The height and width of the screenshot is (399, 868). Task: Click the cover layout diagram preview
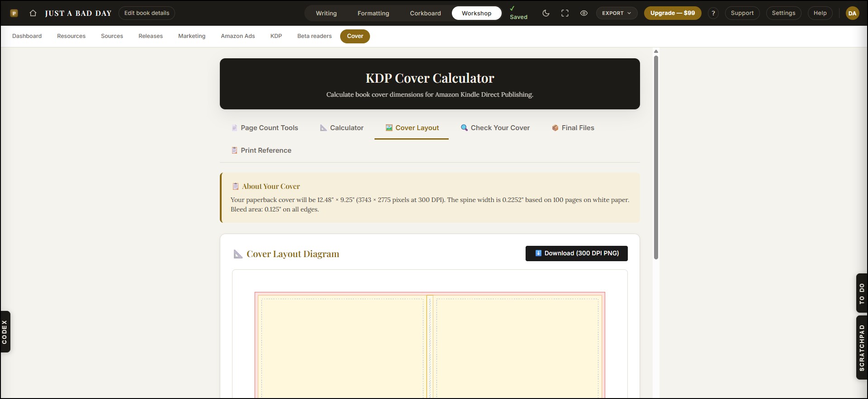(x=430, y=345)
